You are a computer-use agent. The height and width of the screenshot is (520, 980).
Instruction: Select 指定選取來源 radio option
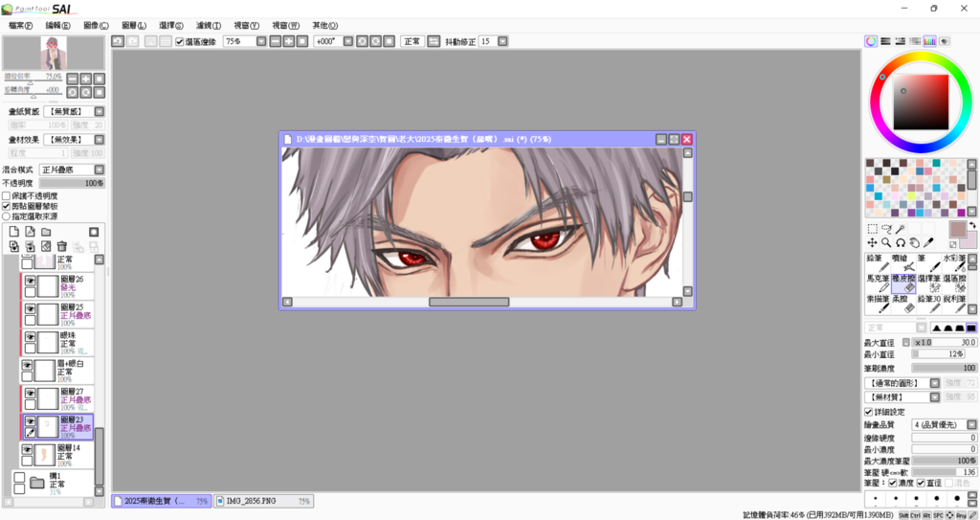(x=7, y=216)
